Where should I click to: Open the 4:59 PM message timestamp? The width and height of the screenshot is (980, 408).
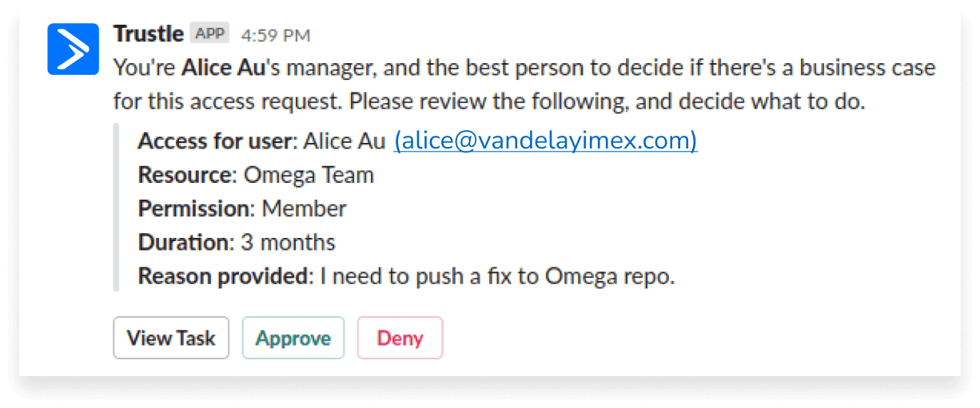coord(276,35)
